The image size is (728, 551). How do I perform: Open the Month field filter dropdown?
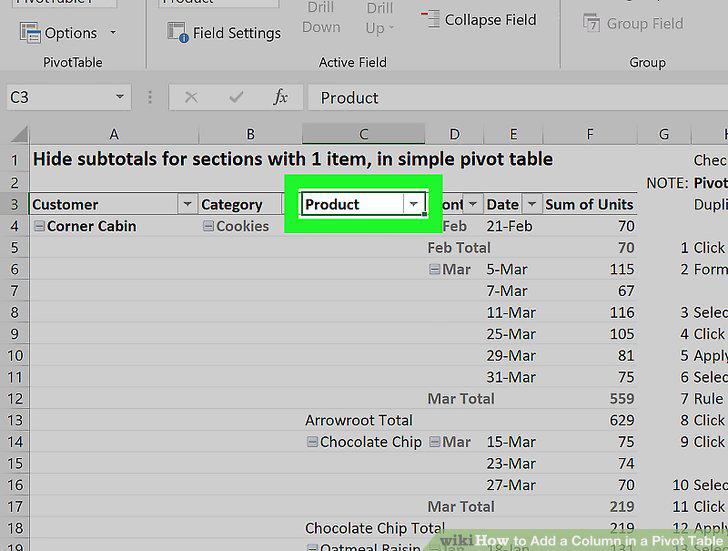click(473, 204)
